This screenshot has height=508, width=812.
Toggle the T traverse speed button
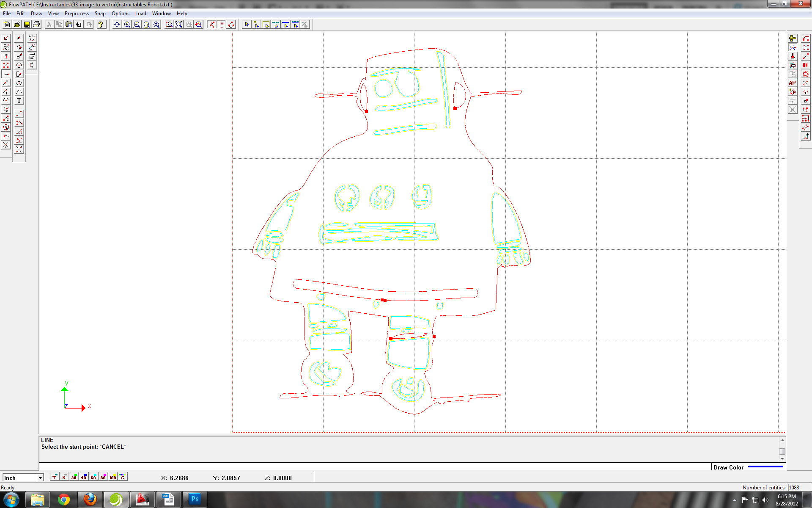click(54, 477)
